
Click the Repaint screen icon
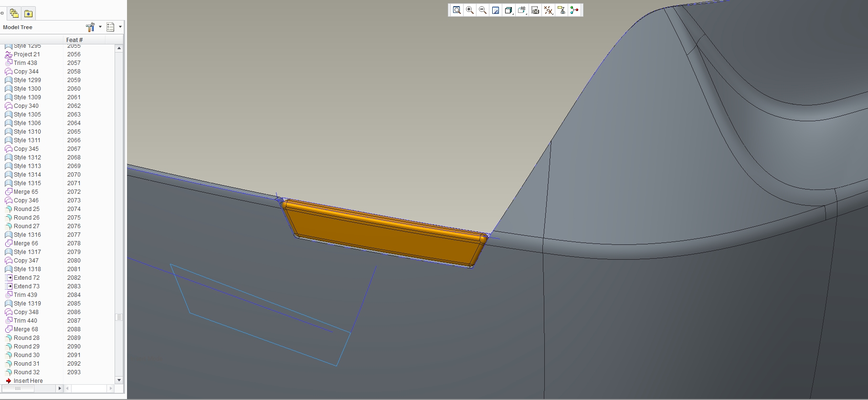pos(496,10)
